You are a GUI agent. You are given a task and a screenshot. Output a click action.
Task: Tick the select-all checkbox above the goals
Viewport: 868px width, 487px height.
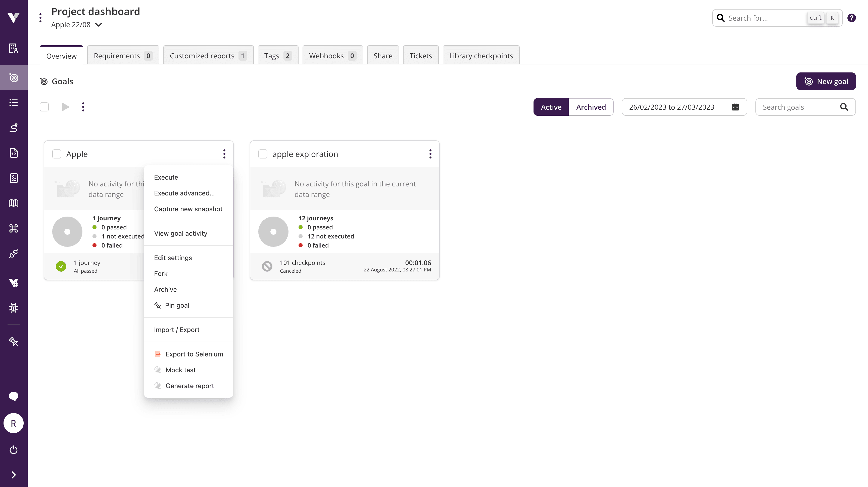pyautogui.click(x=44, y=107)
